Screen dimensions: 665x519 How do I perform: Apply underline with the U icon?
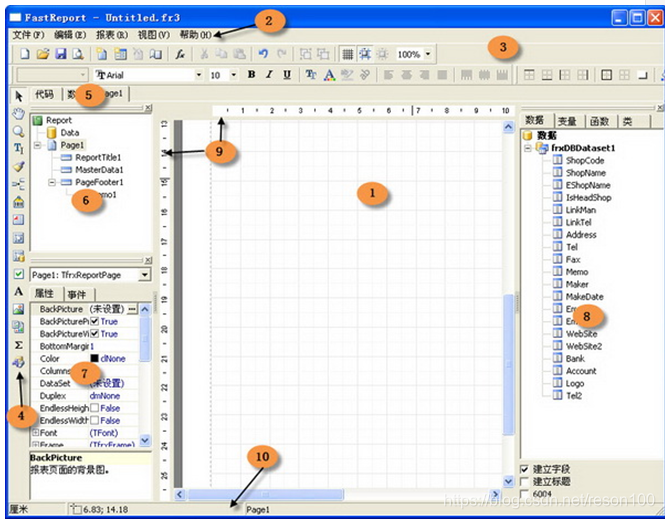click(287, 75)
